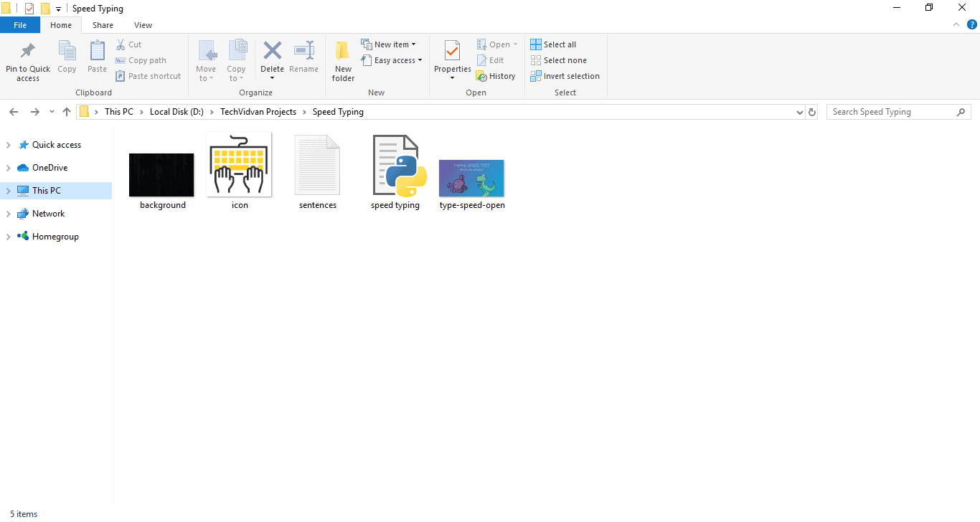This screenshot has height=522, width=980.
Task: Open the New item dropdown
Action: point(389,44)
